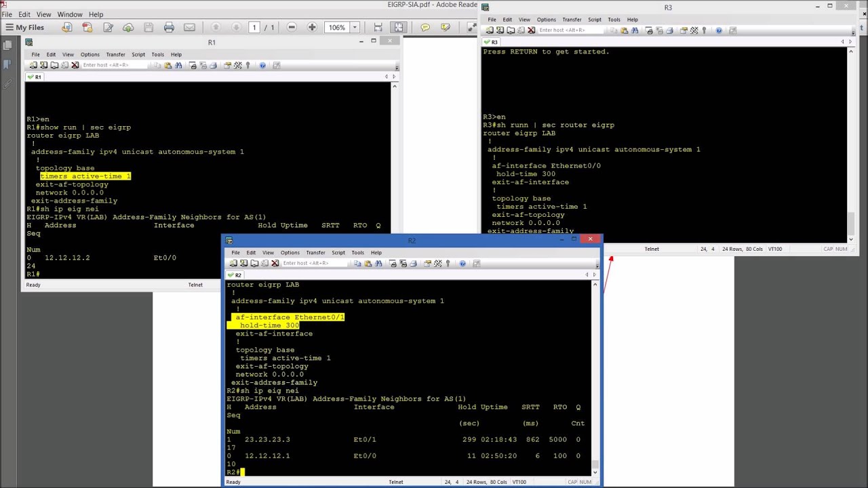Click the disconnect red X icon in R1 toolbar
Viewport: 868px width, 488px height.
(75, 65)
